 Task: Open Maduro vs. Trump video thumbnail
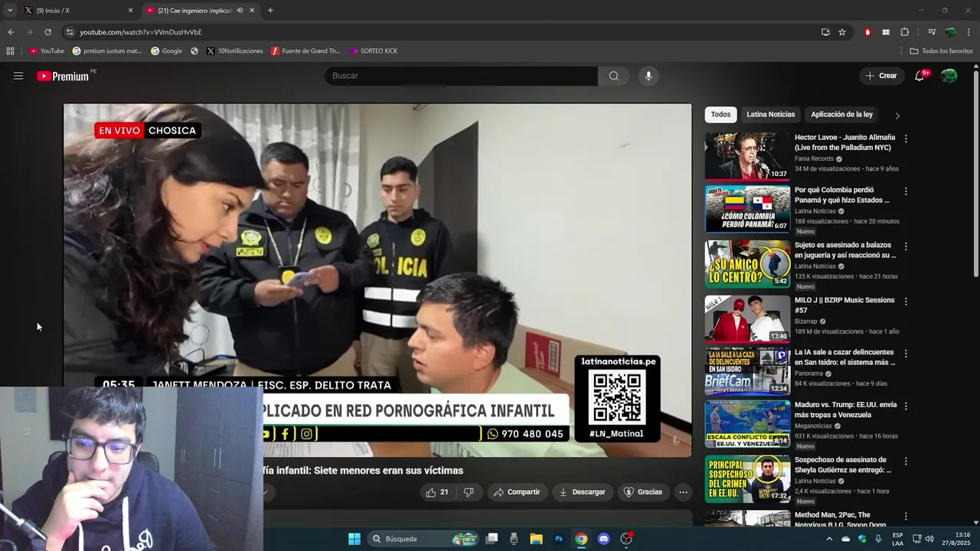[x=747, y=423]
